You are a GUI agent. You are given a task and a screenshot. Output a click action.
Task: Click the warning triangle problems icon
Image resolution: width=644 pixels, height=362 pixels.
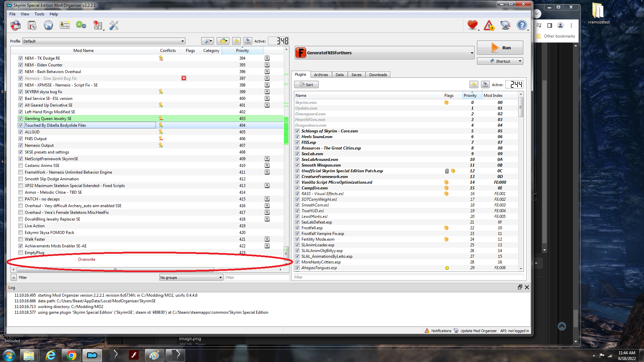(489, 25)
